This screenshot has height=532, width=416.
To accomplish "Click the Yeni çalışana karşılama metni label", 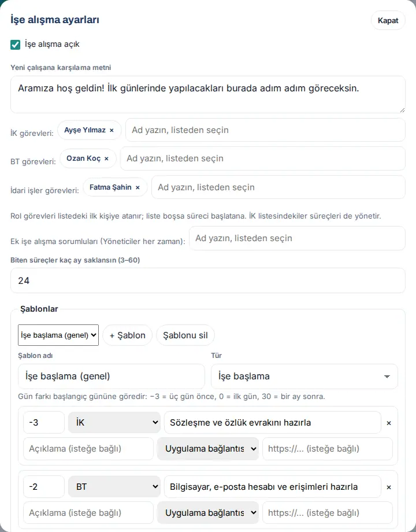I will [61, 68].
